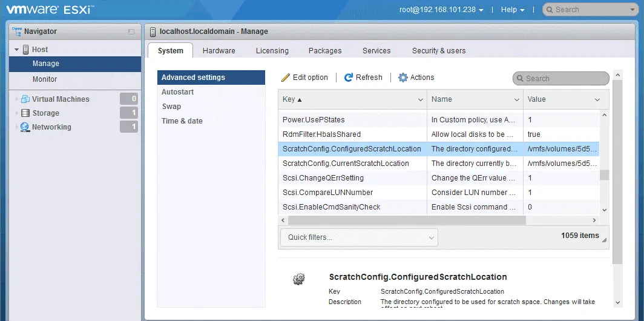Image resolution: width=644 pixels, height=321 pixels.
Task: Select the Monitor item under Host
Action: 45,79
